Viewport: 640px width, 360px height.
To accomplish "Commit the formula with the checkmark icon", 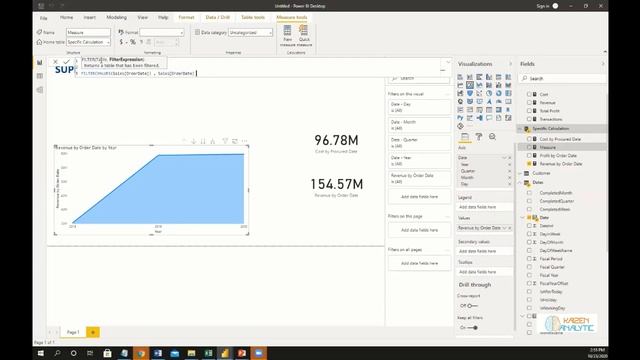I will (x=66, y=62).
